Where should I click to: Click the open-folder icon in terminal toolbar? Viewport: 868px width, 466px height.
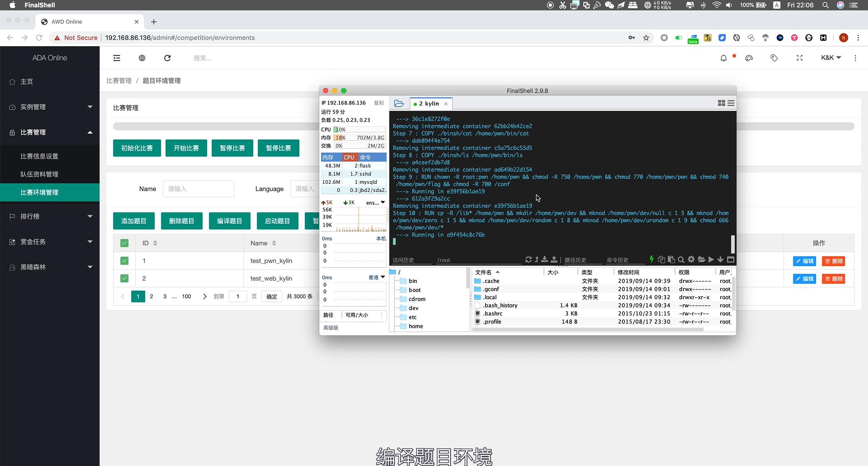pyautogui.click(x=701, y=260)
